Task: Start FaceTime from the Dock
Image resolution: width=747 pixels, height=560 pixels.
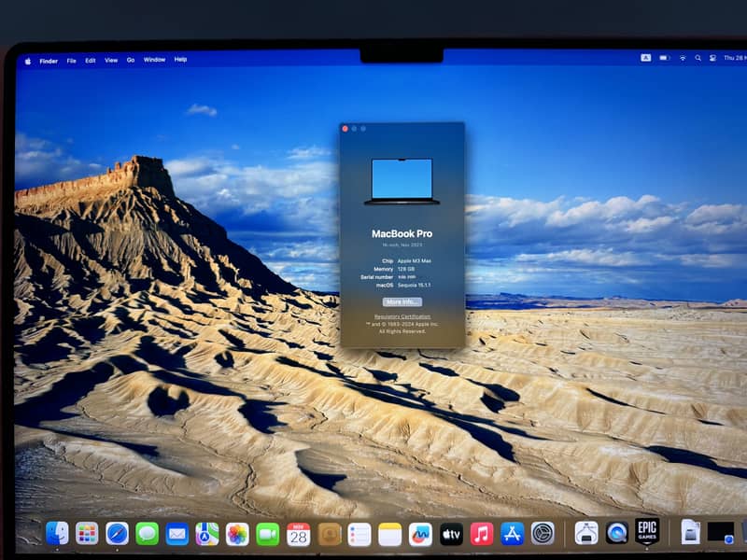Action: pyautogui.click(x=268, y=534)
